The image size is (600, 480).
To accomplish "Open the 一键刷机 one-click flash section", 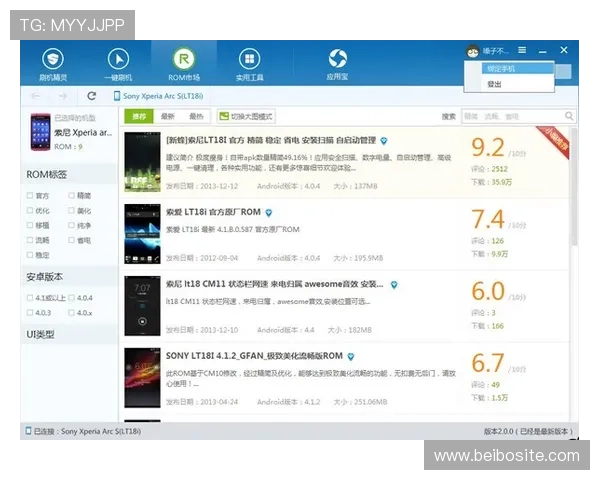I will [x=118, y=64].
